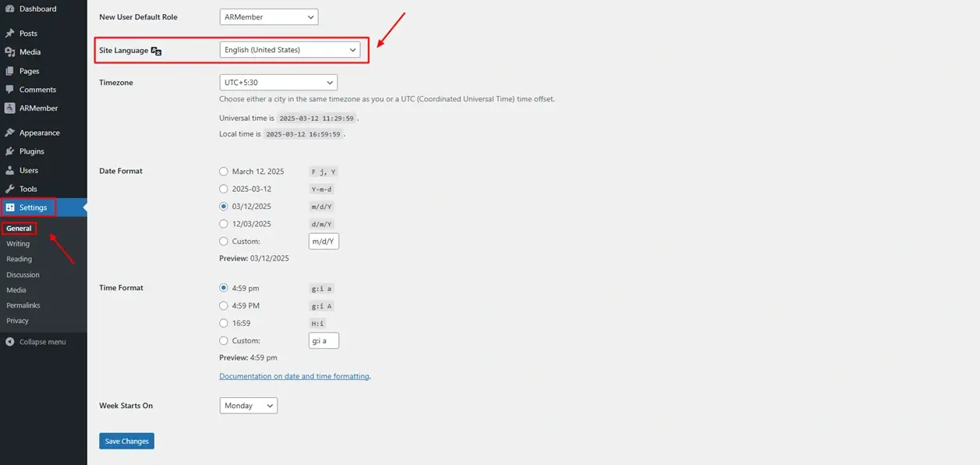
Task: Click the 'g:i A' format code
Action: 322,306
